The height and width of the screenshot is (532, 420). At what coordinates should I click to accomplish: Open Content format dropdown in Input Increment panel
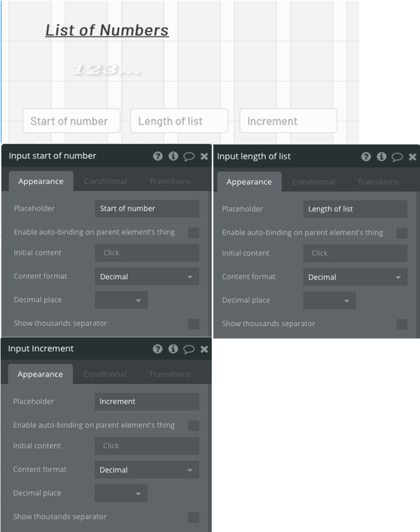[147, 470]
